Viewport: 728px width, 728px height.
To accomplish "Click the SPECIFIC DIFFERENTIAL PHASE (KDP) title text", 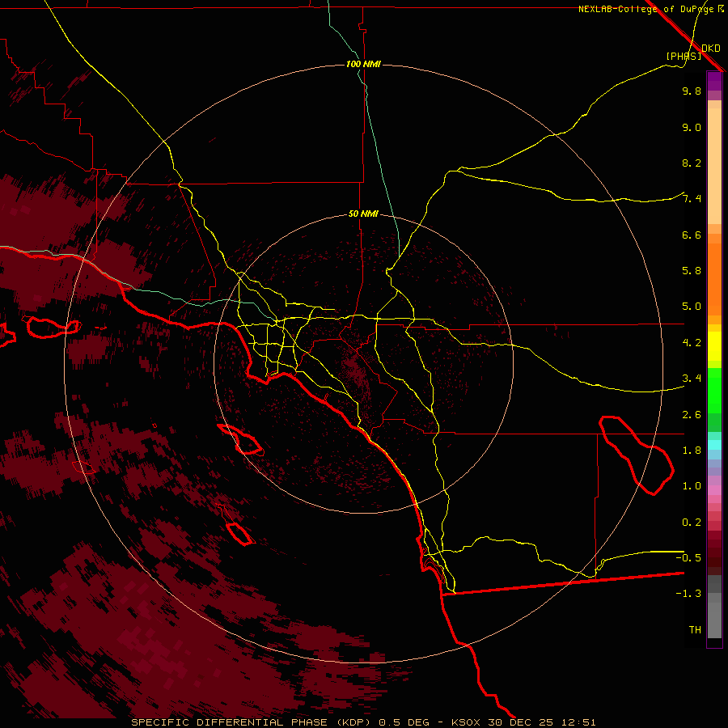I will pos(252,722).
